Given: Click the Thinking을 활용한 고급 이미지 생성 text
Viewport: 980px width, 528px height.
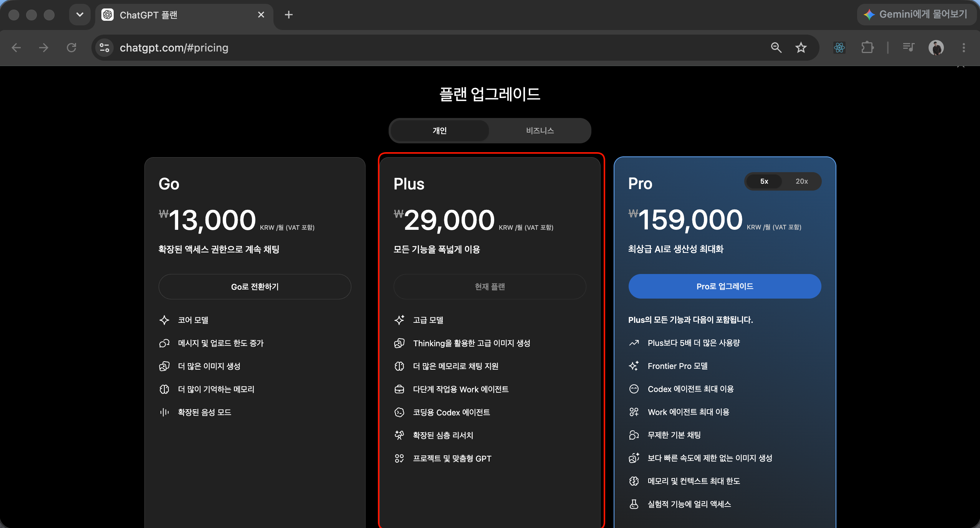Looking at the screenshot, I should click(472, 343).
